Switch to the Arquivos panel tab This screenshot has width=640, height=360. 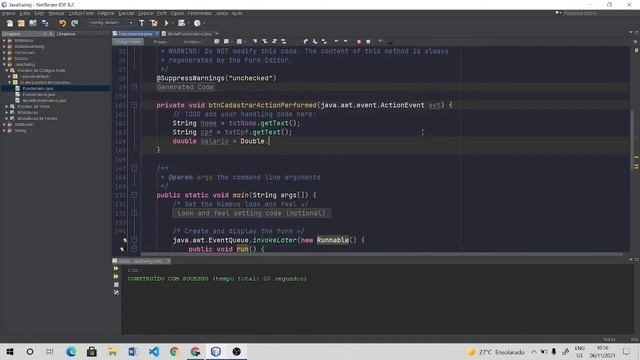point(66,34)
